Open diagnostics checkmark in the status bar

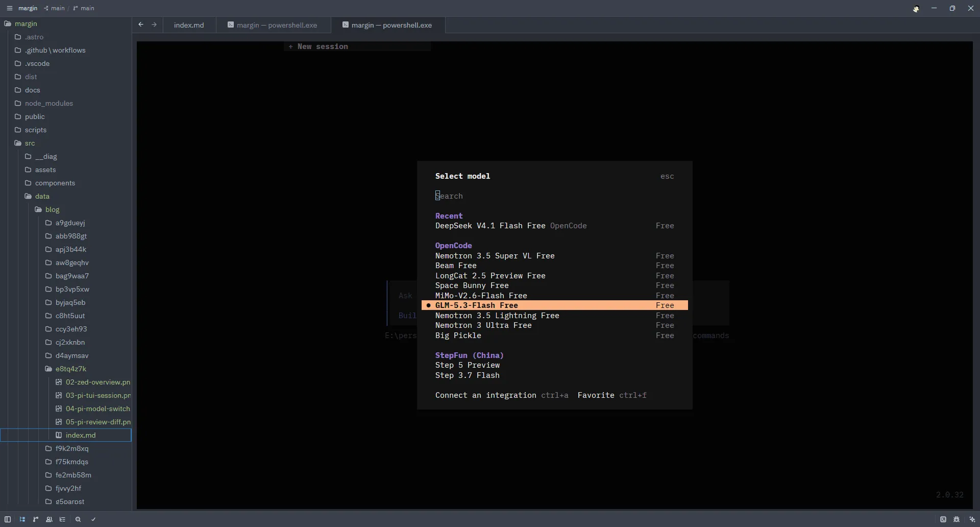point(93,519)
